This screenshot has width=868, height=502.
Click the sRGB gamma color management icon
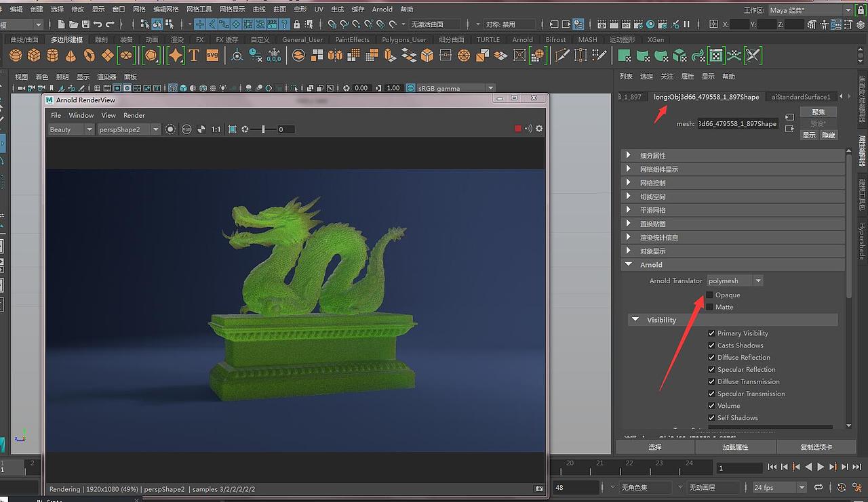pos(411,88)
